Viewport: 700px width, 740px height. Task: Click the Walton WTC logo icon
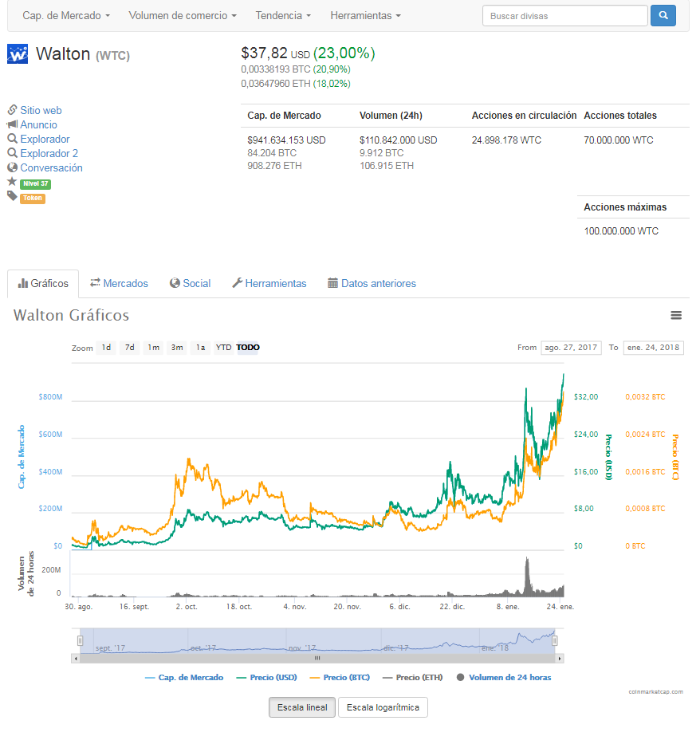coord(18,53)
